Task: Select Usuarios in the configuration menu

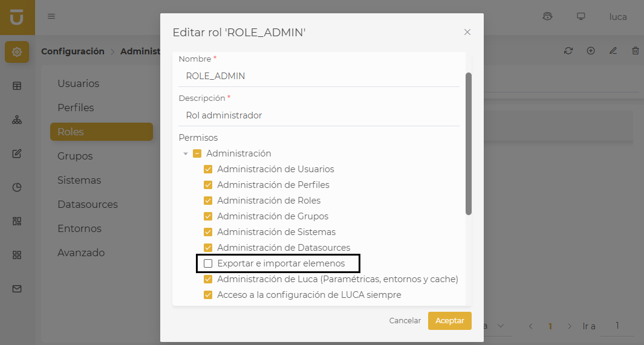Action: click(x=78, y=83)
